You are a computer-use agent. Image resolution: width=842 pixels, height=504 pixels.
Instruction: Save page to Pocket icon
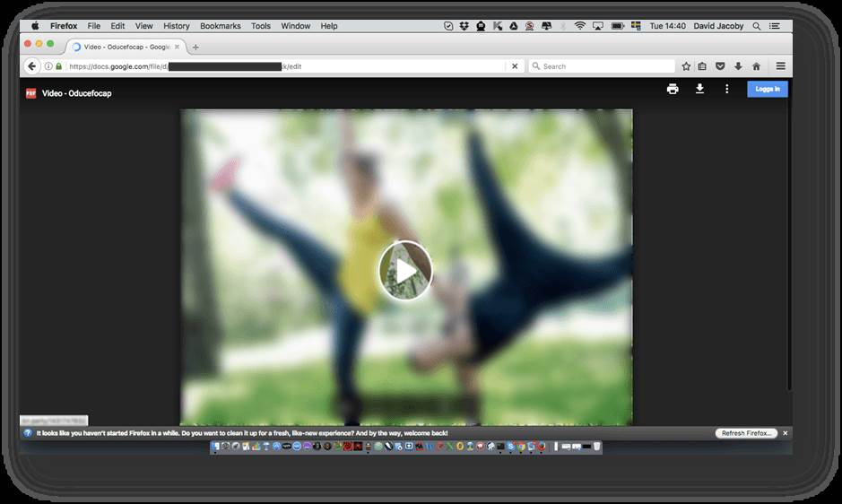tap(720, 66)
